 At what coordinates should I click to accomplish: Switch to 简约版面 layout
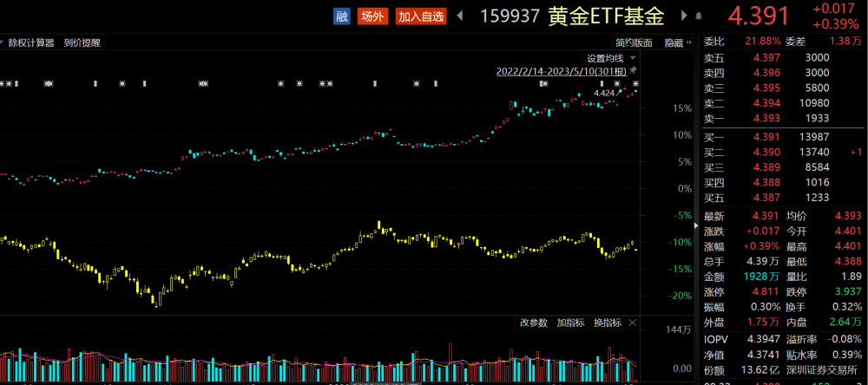634,42
